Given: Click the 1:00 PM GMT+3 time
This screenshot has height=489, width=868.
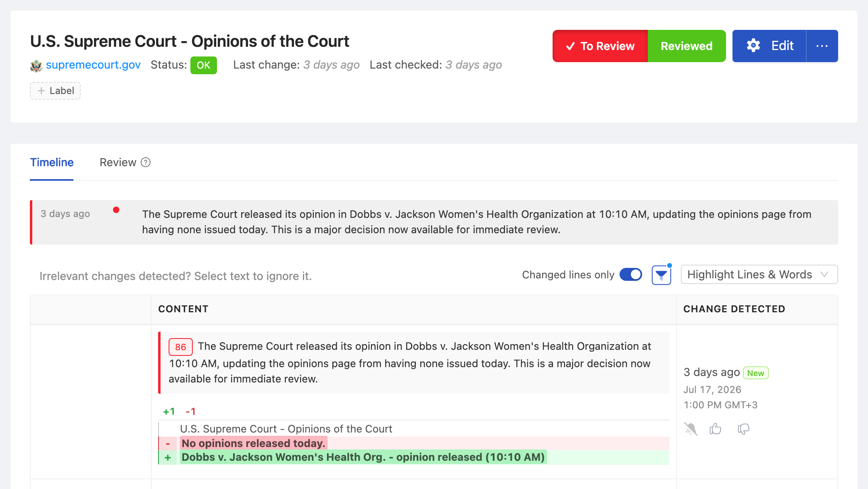Looking at the screenshot, I should click(x=720, y=405).
